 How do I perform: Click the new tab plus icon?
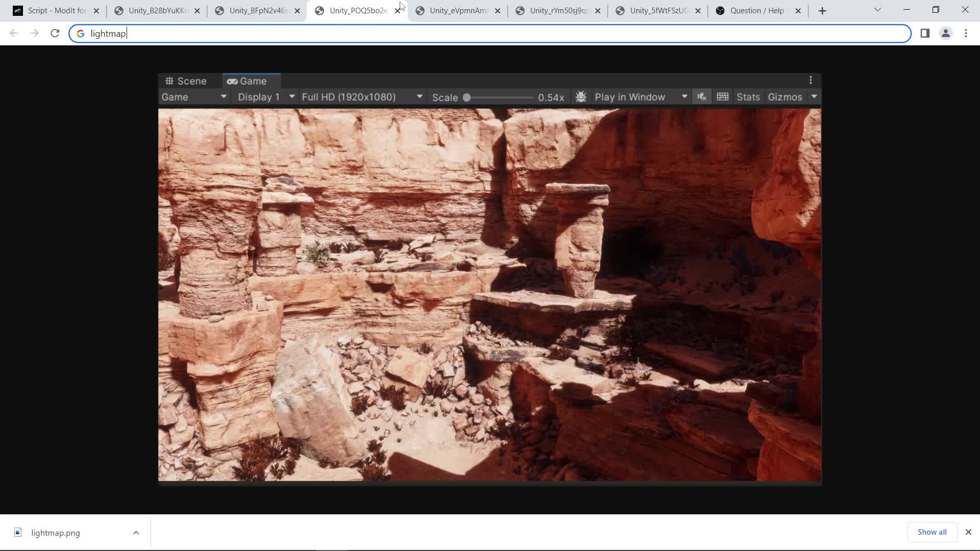822,11
